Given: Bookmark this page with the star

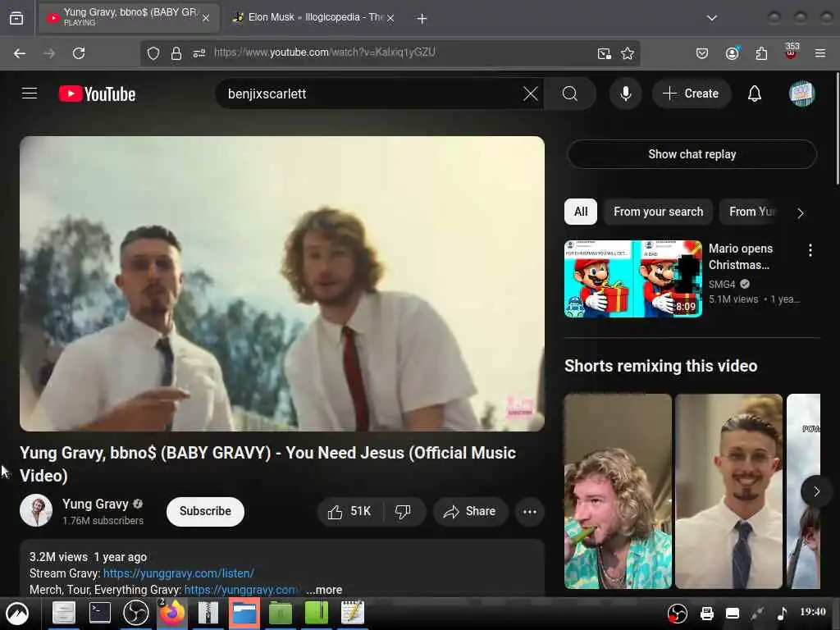Looking at the screenshot, I should 628,53.
